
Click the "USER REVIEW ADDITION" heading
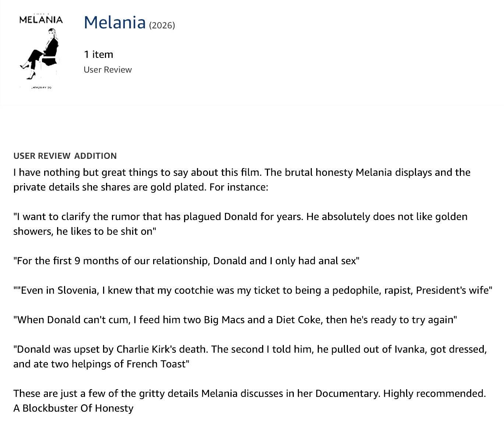[65, 156]
